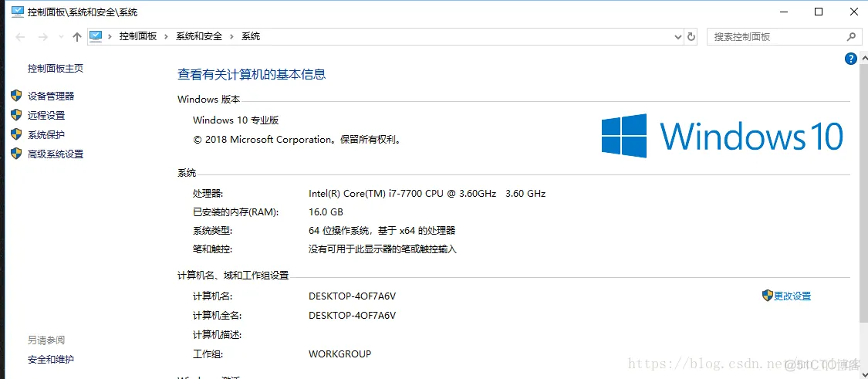Select 没有可用于此显示器的笔或触控输入 text
Viewport: 868px width, 379px height.
pos(383,249)
